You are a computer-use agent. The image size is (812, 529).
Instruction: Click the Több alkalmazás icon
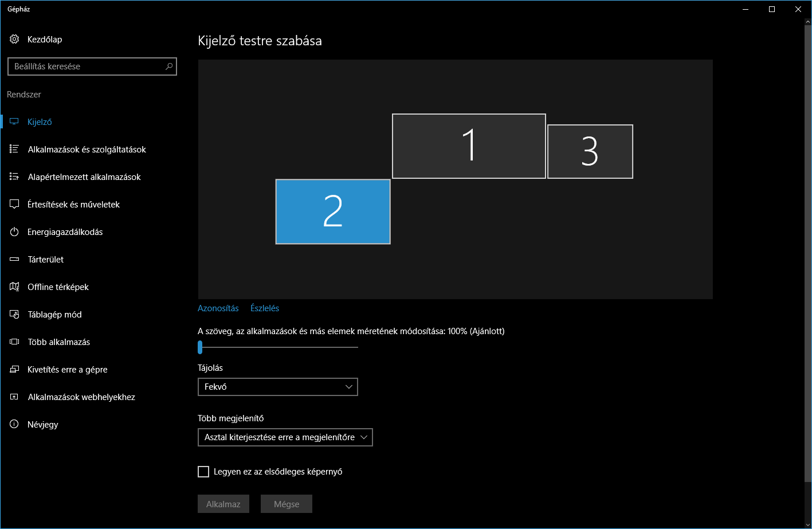[14, 342]
